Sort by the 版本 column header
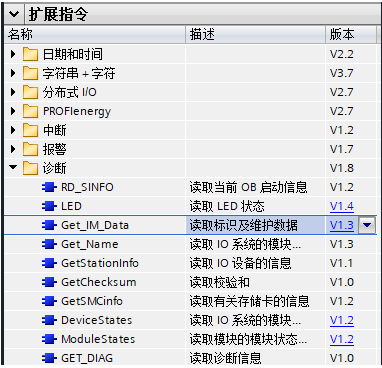382x368 pixels. tap(351, 34)
